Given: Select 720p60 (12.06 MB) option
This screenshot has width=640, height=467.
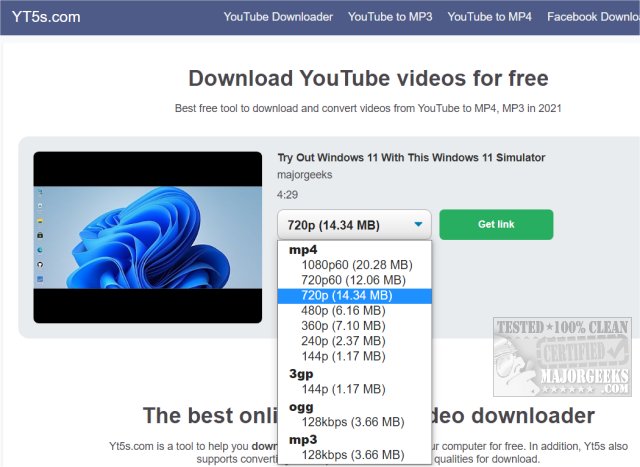Looking at the screenshot, I should coord(354,280).
